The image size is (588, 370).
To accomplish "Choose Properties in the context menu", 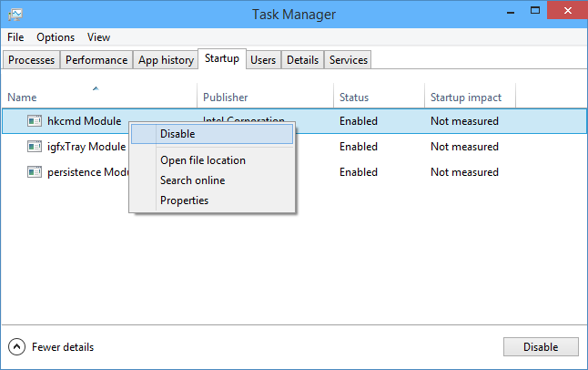I will (x=212, y=200).
